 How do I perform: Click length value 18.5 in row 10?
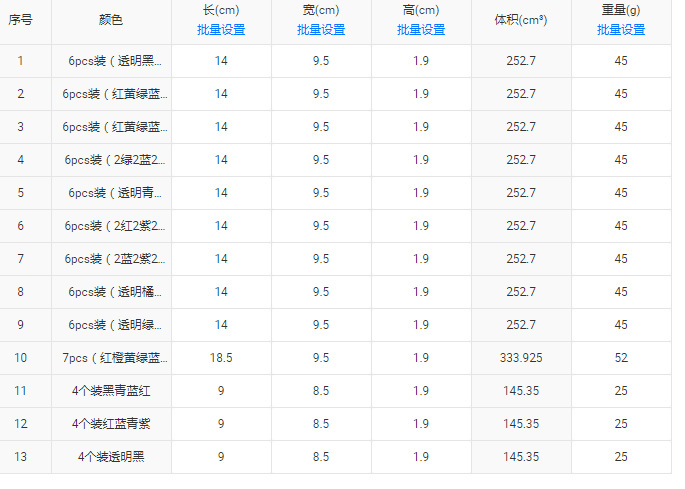221,358
